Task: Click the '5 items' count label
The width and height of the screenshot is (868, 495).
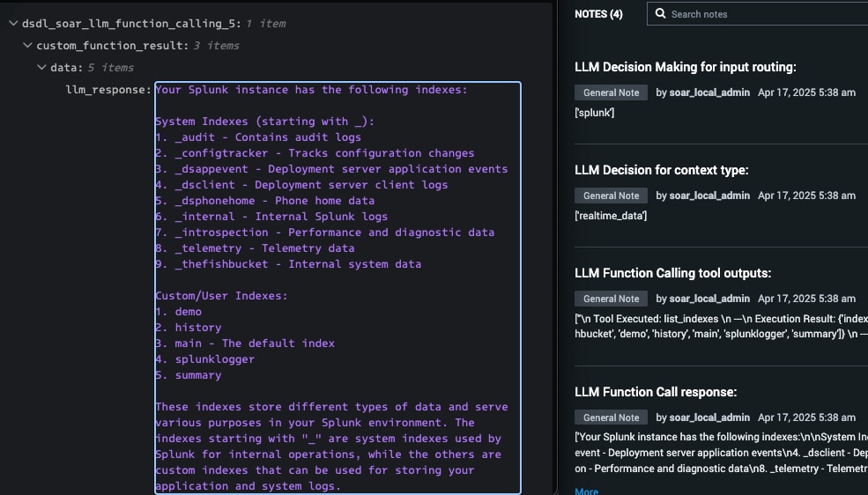Action: (111, 68)
